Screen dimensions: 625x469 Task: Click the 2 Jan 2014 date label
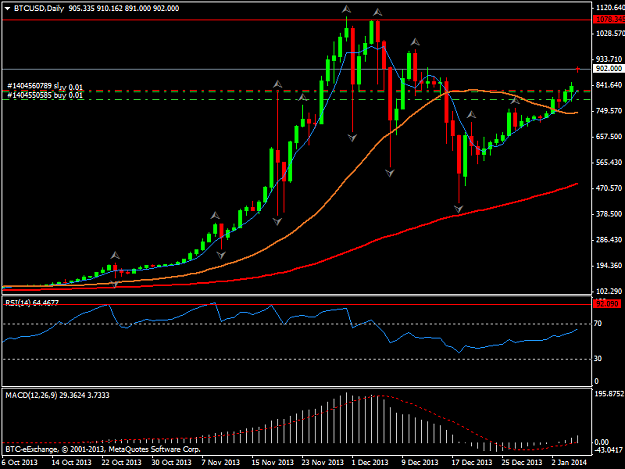coord(569,462)
